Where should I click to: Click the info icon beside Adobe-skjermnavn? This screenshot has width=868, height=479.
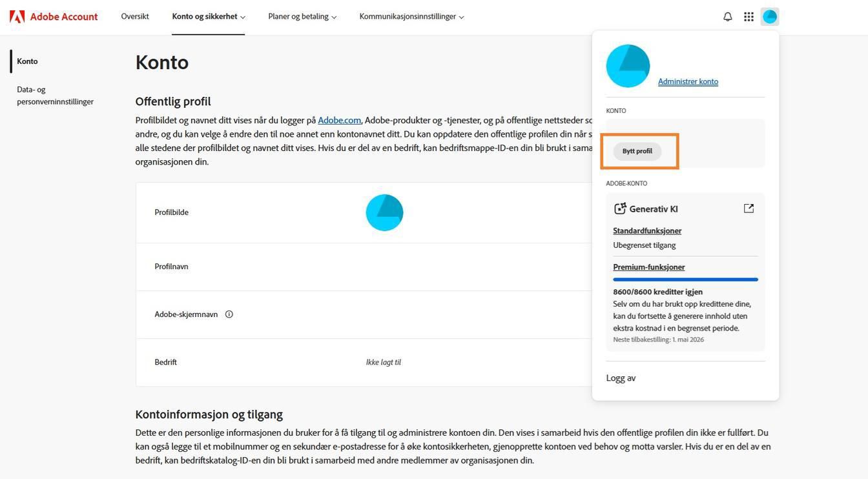pyautogui.click(x=229, y=314)
